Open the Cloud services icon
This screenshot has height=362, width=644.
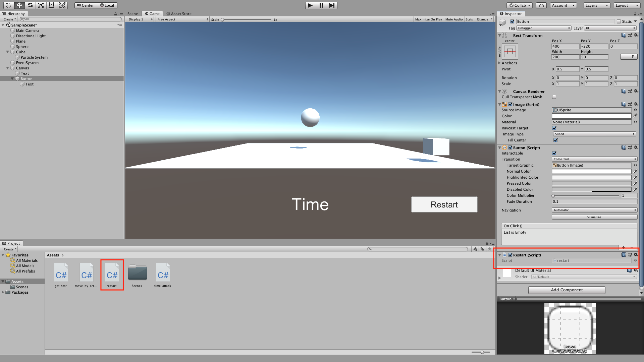pyautogui.click(x=541, y=5)
